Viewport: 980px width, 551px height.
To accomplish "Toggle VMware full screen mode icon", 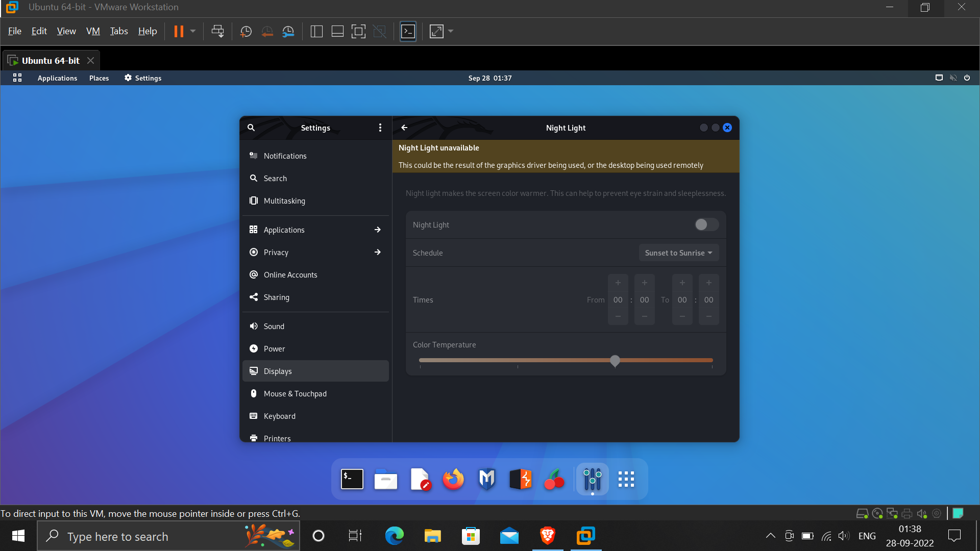I will click(x=358, y=31).
